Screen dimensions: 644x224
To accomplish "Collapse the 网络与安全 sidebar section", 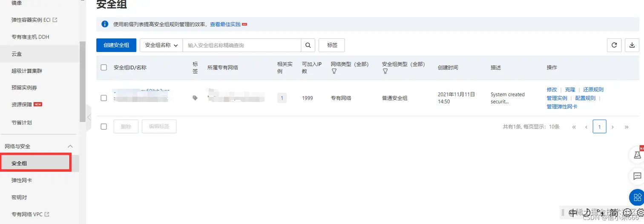I will pyautogui.click(x=71, y=146).
